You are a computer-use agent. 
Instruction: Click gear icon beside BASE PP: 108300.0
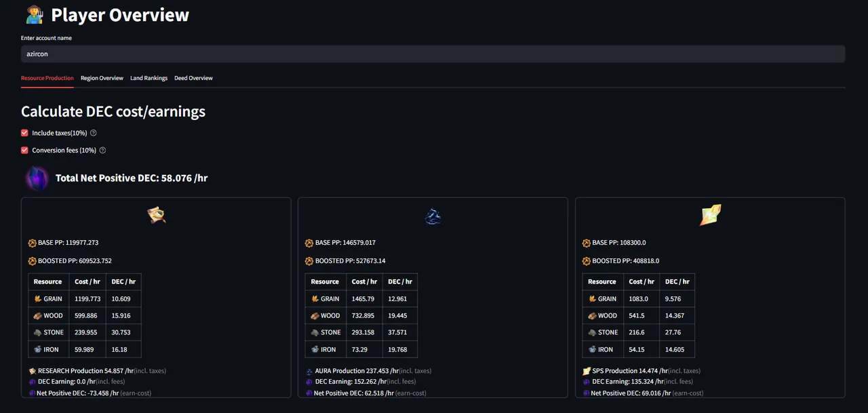coord(586,243)
